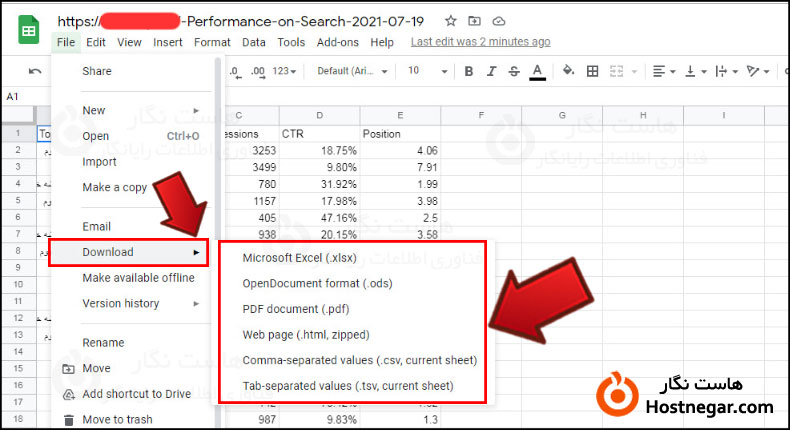Select row 14 header
Screen dimensions: 790x430
(x=18, y=351)
